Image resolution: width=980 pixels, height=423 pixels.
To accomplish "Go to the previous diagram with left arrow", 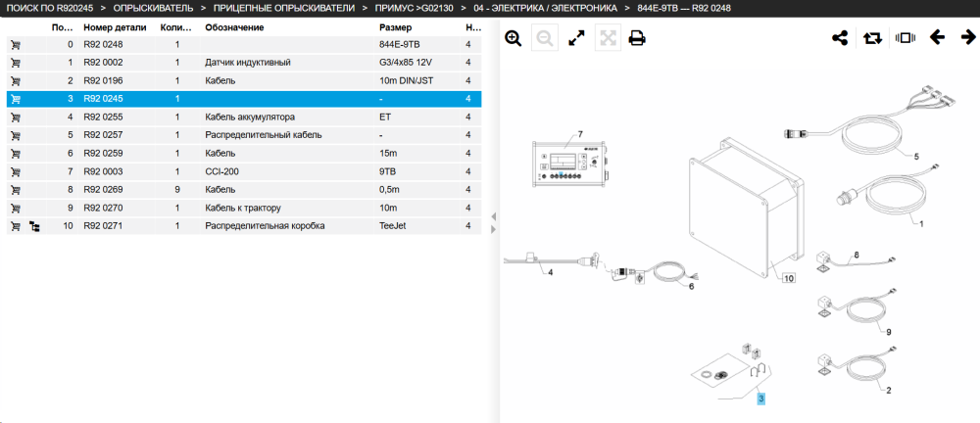I will [937, 38].
